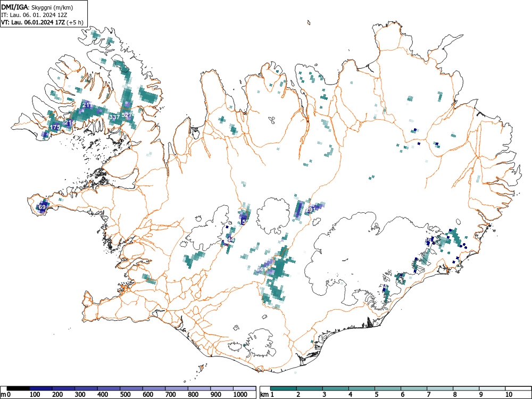Click the 69 value on Snæfellsnes tip

42,207
